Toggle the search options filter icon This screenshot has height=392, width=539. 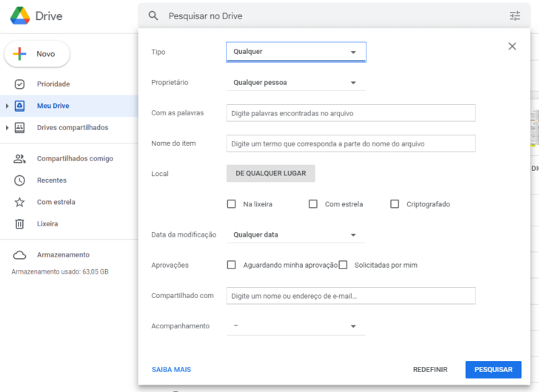(515, 16)
